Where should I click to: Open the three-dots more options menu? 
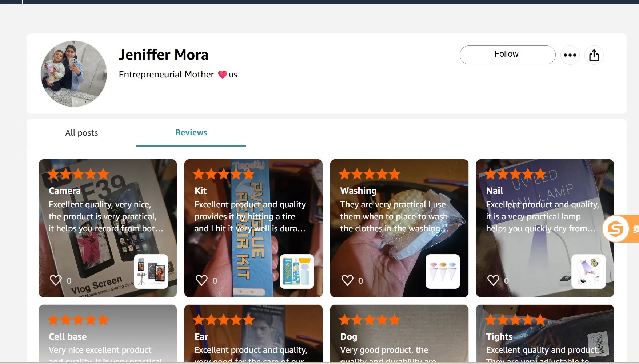click(570, 55)
